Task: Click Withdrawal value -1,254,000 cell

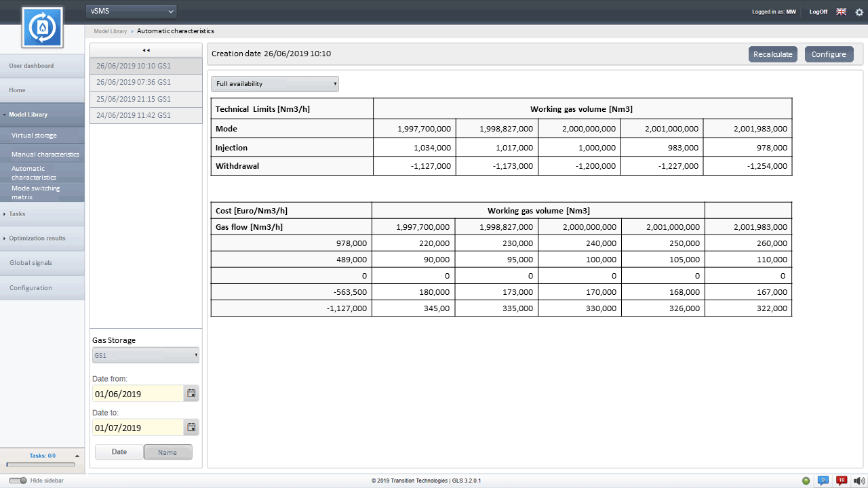Action: (747, 166)
